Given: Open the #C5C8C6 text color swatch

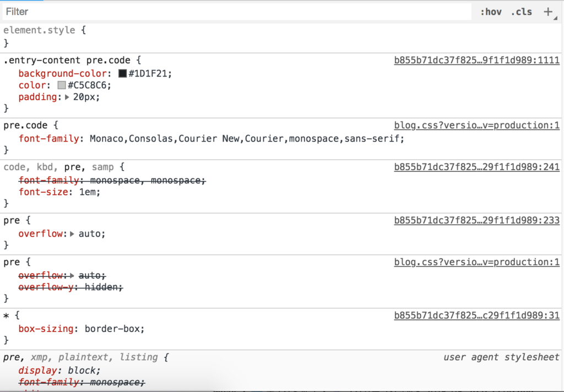Looking at the screenshot, I should pyautogui.click(x=62, y=85).
